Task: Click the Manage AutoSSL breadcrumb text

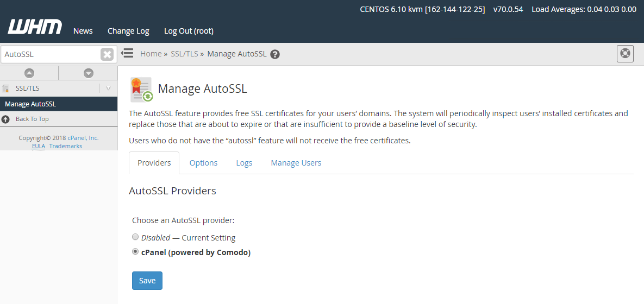Action: tap(237, 54)
